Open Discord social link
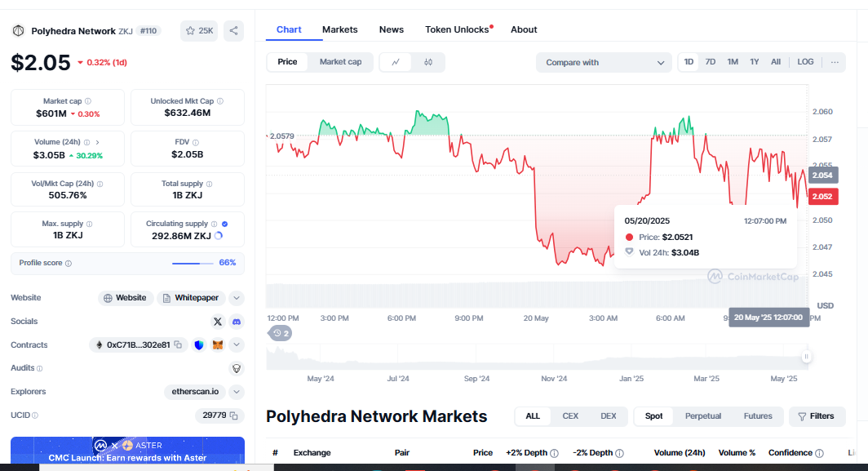The width and height of the screenshot is (868, 471). click(x=237, y=322)
